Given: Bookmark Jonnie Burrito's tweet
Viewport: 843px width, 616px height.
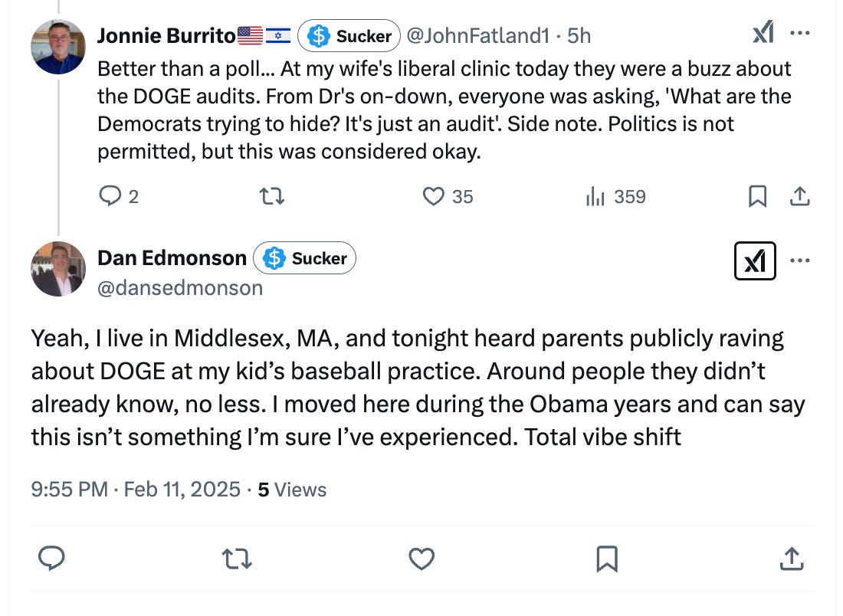Looking at the screenshot, I should tap(758, 197).
